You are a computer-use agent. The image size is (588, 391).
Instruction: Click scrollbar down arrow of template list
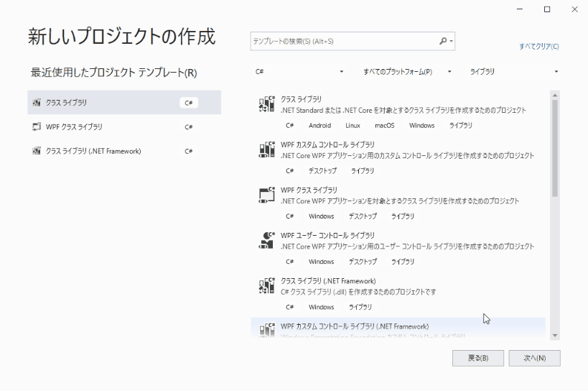click(x=555, y=336)
